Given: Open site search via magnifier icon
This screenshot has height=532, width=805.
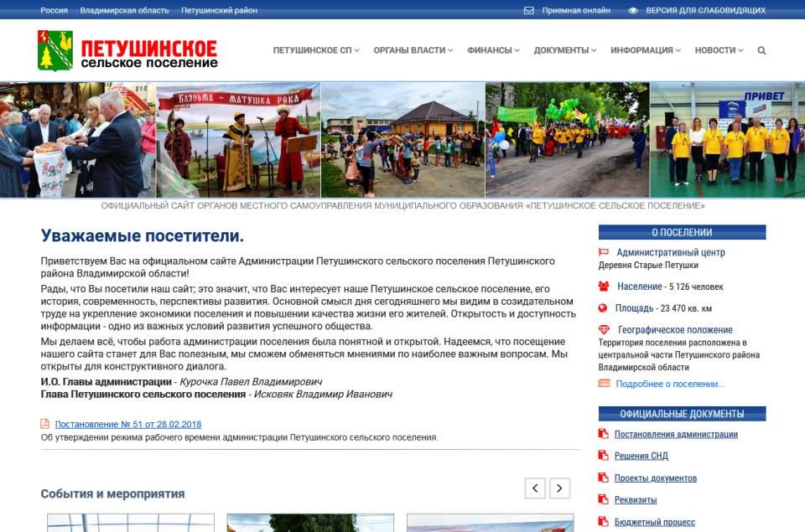Looking at the screenshot, I should [761, 50].
